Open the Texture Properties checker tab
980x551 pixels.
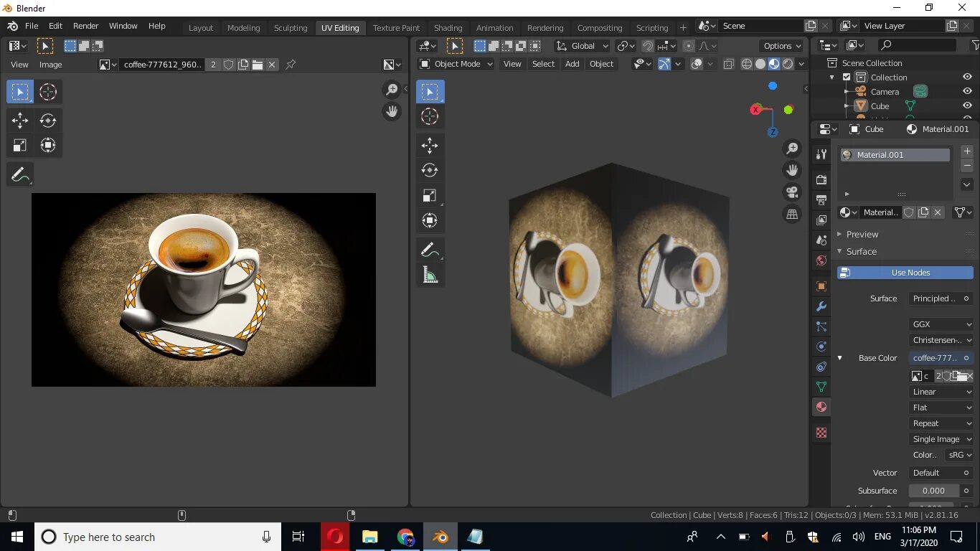821,431
